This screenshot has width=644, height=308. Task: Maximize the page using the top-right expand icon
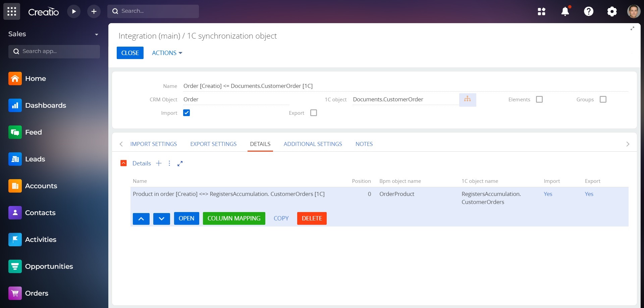632,29
